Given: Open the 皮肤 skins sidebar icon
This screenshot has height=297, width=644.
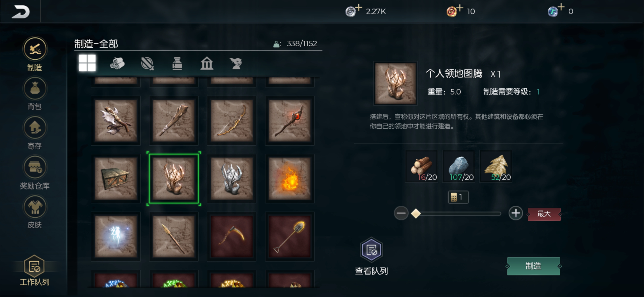Looking at the screenshot, I should tap(35, 207).
